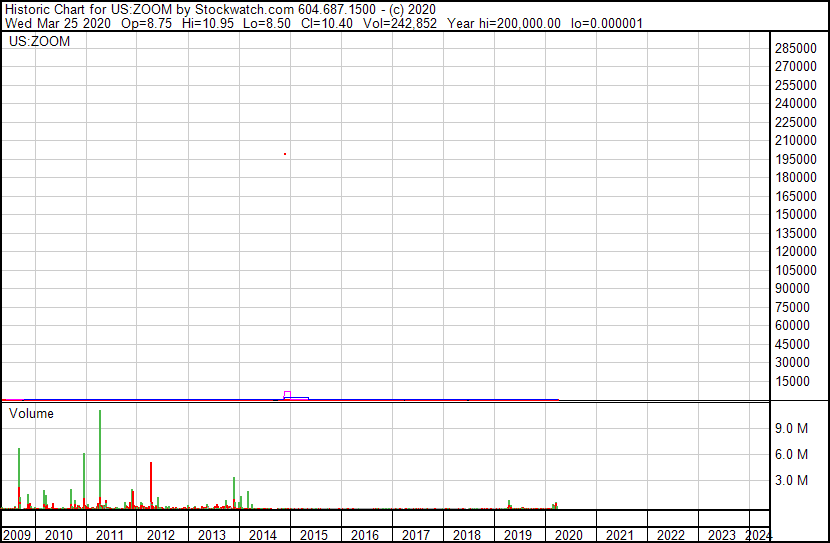Screen dimensions: 830x543
Task: Select the 2015 year label
Action: 314,535
